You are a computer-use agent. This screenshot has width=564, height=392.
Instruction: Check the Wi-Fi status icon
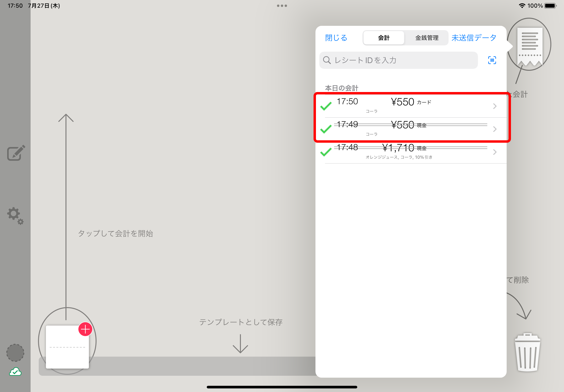(x=522, y=6)
